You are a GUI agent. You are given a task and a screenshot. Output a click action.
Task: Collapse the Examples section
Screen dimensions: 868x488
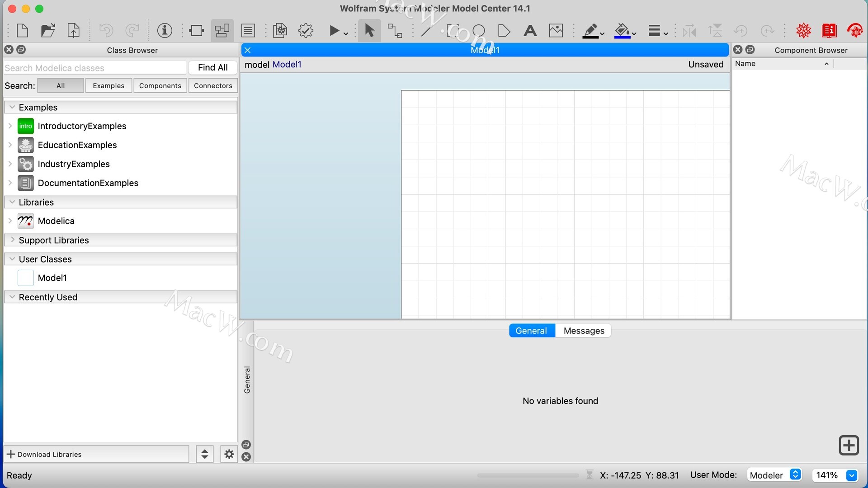12,107
